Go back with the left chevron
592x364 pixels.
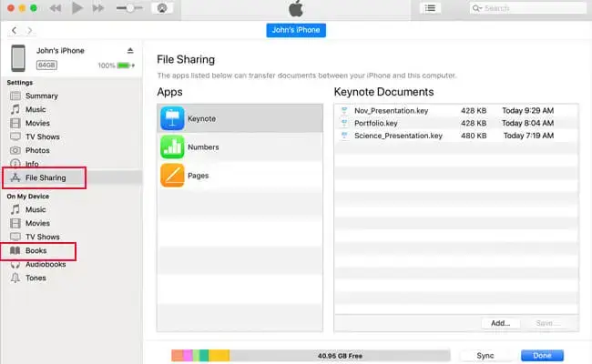[x=15, y=30]
